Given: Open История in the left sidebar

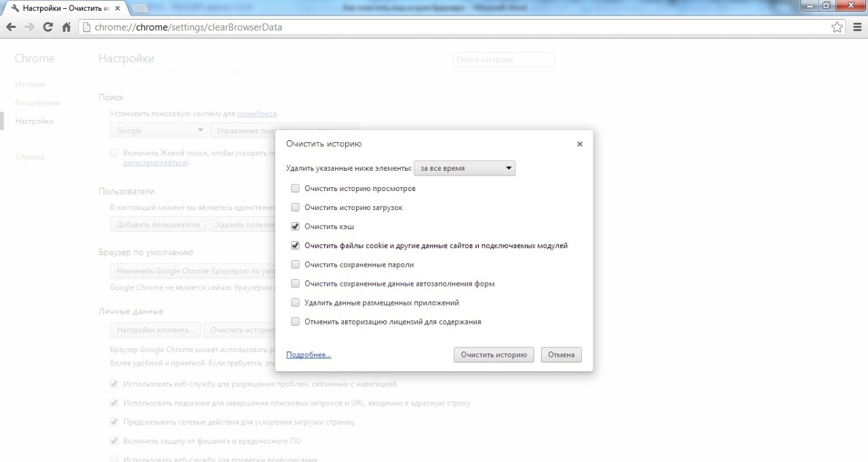Looking at the screenshot, I should [x=30, y=85].
